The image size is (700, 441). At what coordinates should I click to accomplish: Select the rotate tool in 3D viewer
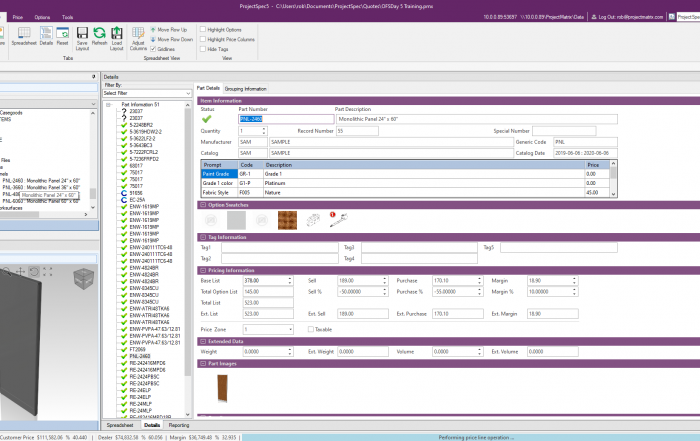click(34, 271)
